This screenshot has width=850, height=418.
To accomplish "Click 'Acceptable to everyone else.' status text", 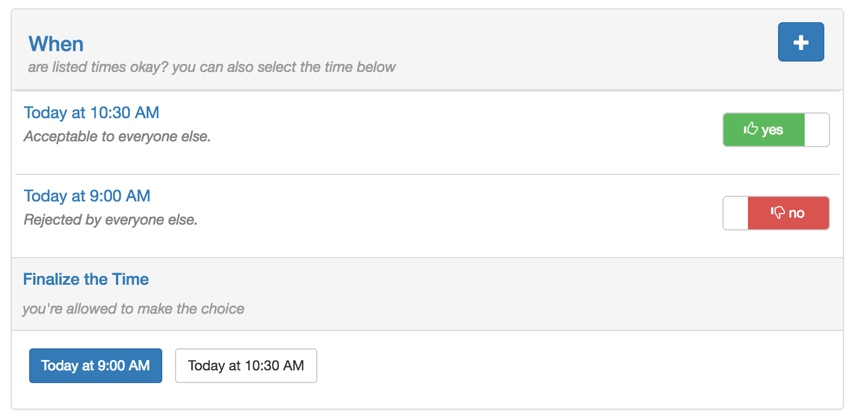I will (117, 137).
